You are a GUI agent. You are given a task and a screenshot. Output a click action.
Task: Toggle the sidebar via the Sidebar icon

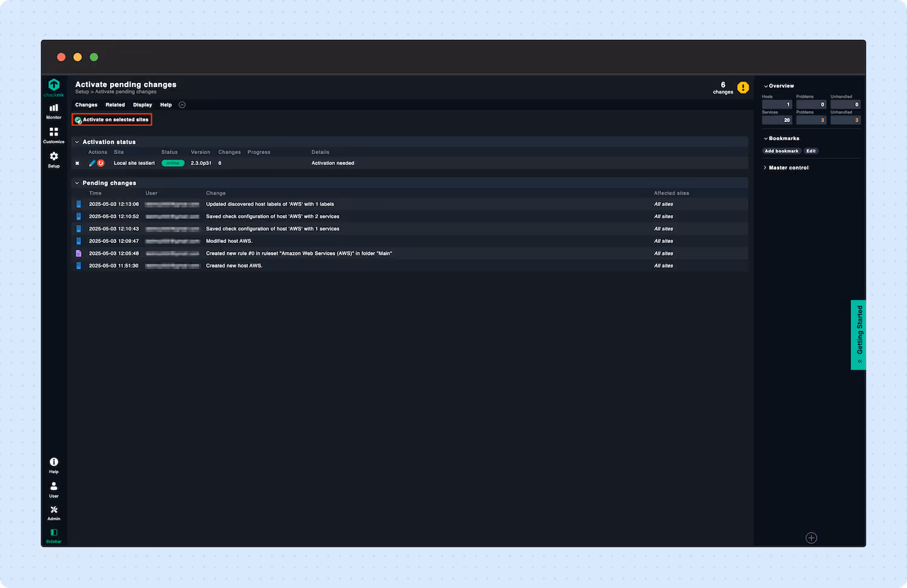(x=53, y=535)
